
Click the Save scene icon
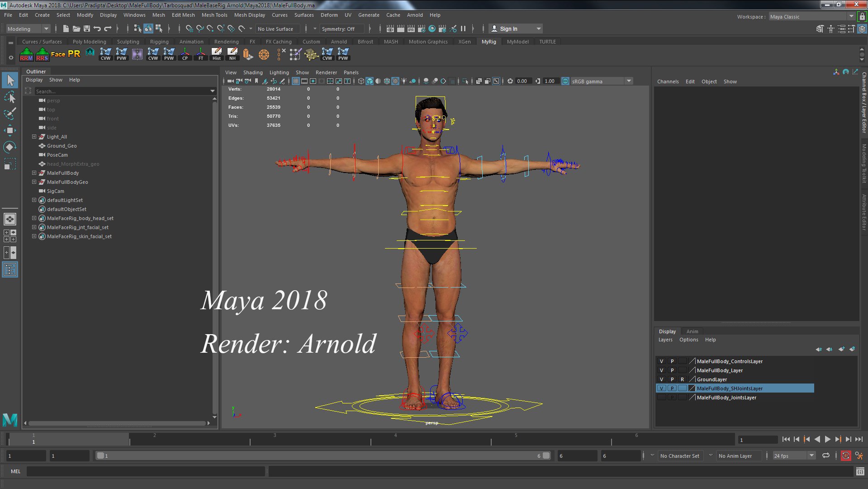[87, 29]
